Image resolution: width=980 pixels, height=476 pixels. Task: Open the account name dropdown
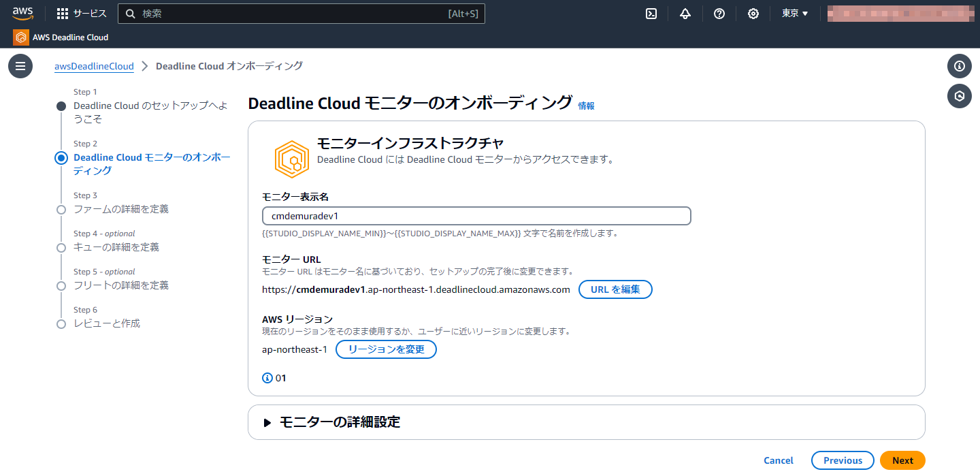click(900, 13)
